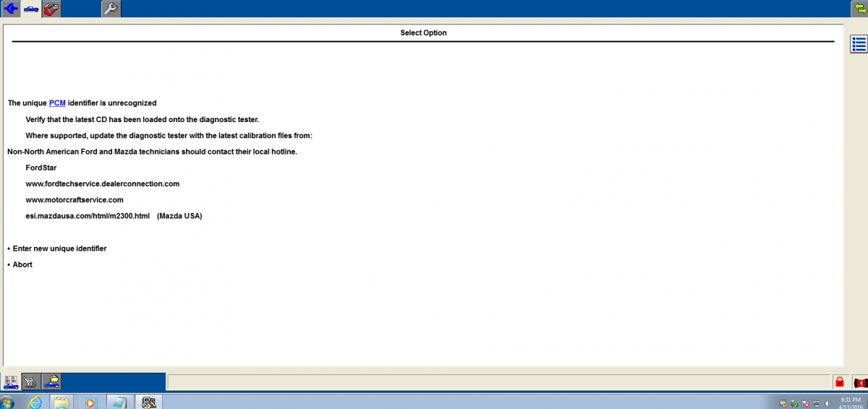This screenshot has height=409, width=868.
Task: Open the vehicle folder session subtab
Action: (x=51, y=382)
